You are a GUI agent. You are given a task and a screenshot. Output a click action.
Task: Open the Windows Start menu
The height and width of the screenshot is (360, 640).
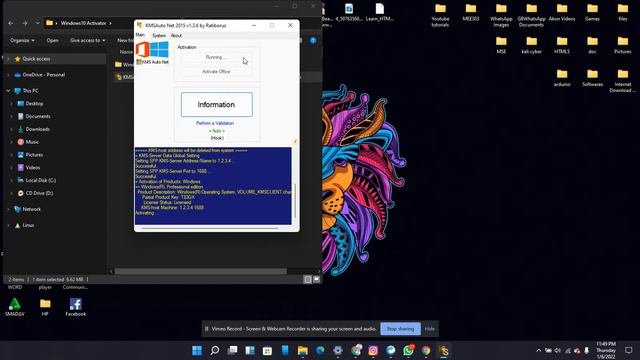coord(197,351)
